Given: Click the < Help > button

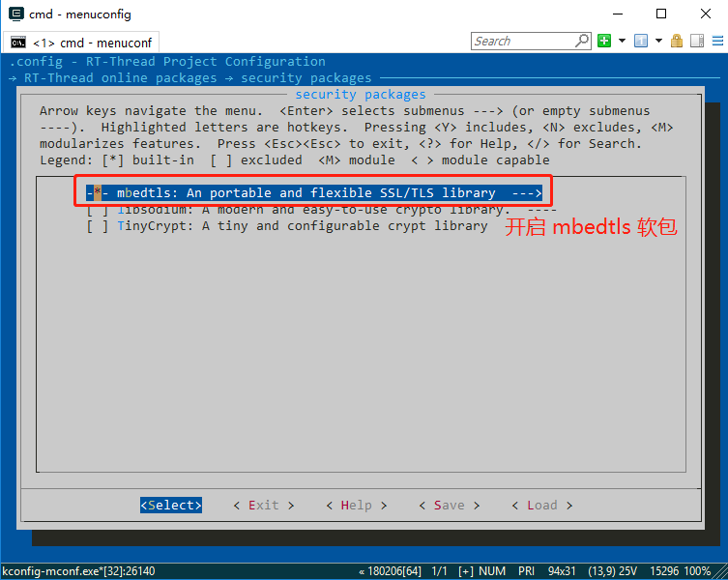Looking at the screenshot, I should pos(356,506).
